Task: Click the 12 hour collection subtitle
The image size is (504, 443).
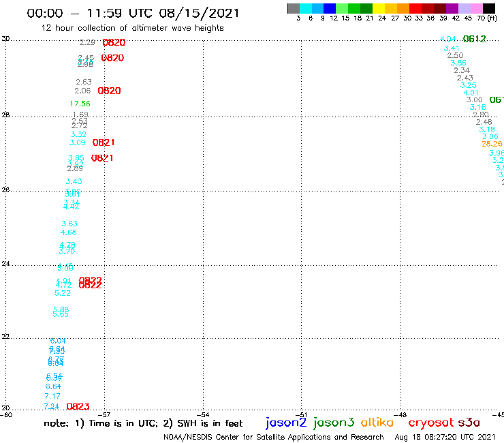Action: [x=132, y=28]
